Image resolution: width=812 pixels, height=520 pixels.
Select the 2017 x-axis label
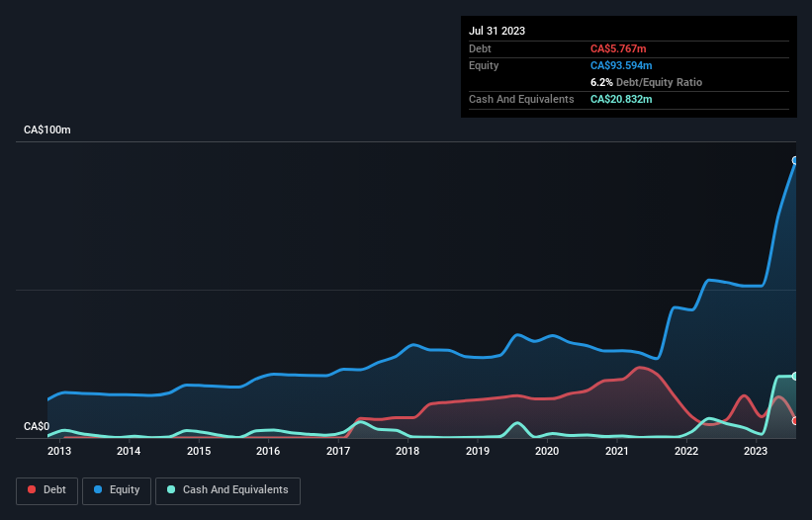(x=338, y=451)
